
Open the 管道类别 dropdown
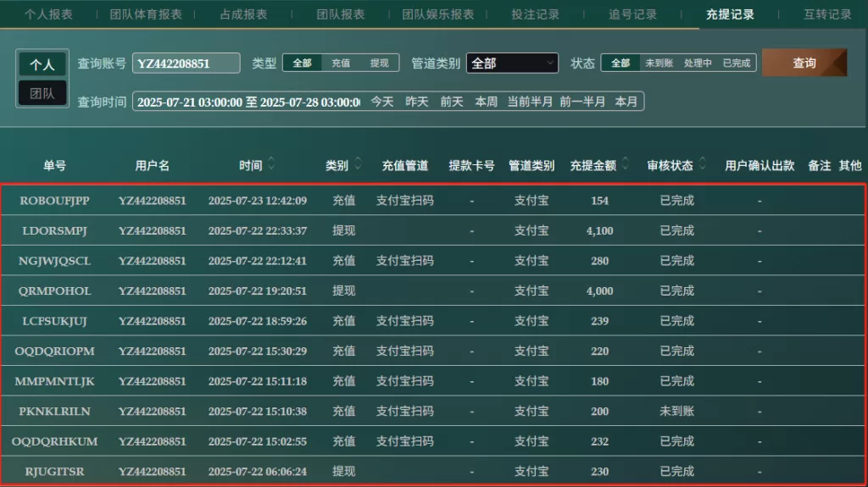tap(512, 63)
